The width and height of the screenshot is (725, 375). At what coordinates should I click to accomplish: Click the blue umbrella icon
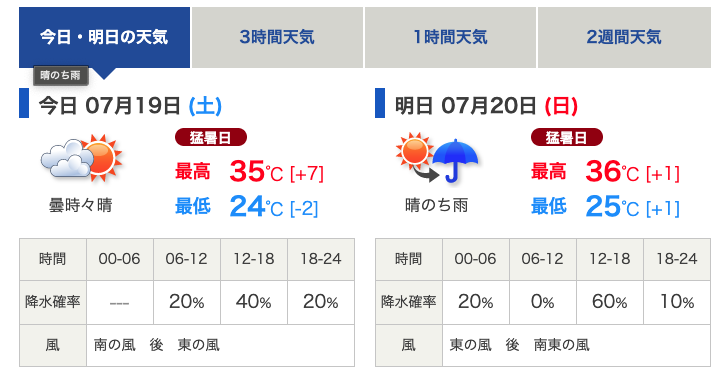455,161
